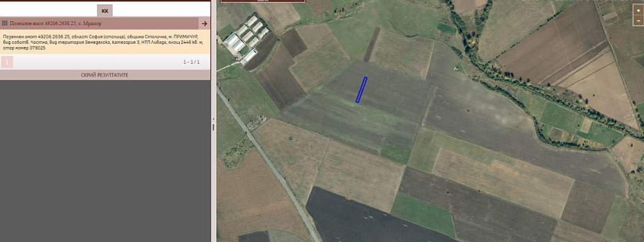Zoom out the map with minus button

tap(639, 20)
